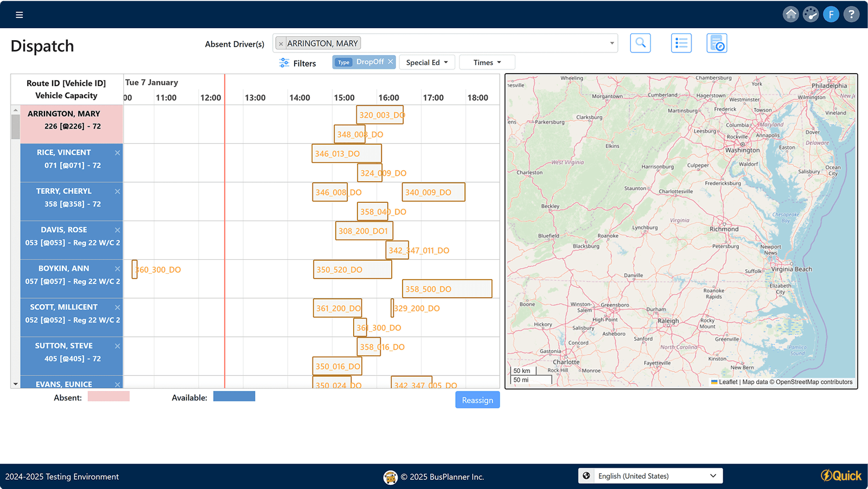Open the list view icon button
The width and height of the screenshot is (868, 489).
click(x=681, y=43)
